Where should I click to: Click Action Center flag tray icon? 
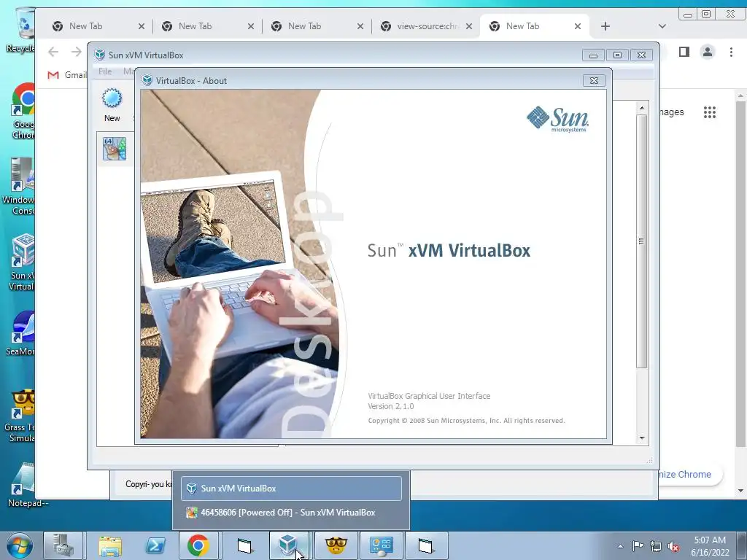pyautogui.click(x=638, y=546)
